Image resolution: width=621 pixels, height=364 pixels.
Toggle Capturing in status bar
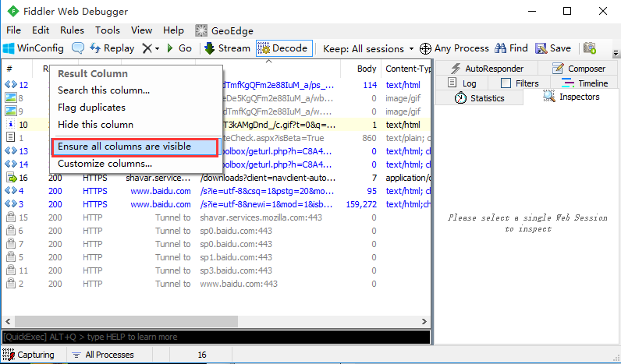point(29,355)
